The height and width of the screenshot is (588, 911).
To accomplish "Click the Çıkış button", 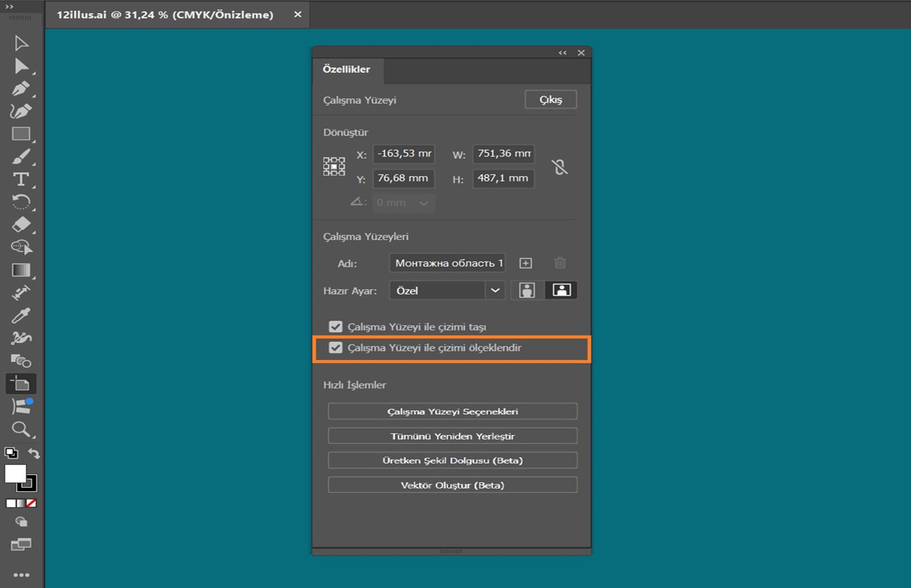I will click(550, 100).
